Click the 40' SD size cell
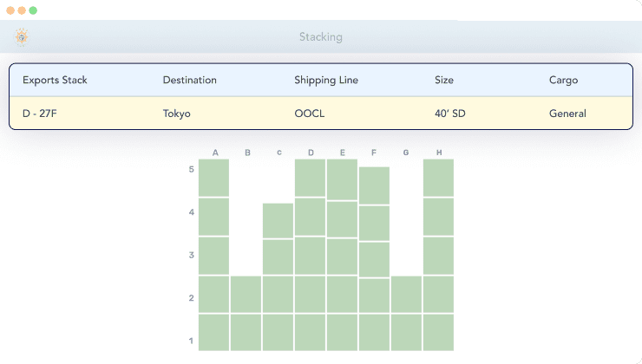The image size is (642, 364). 449,114
